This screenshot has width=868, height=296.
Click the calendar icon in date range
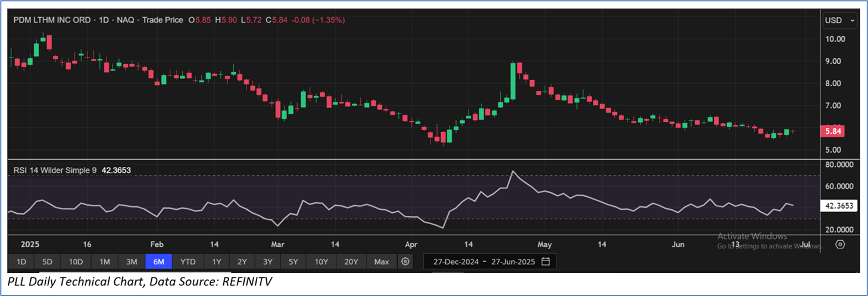pyautogui.click(x=545, y=262)
